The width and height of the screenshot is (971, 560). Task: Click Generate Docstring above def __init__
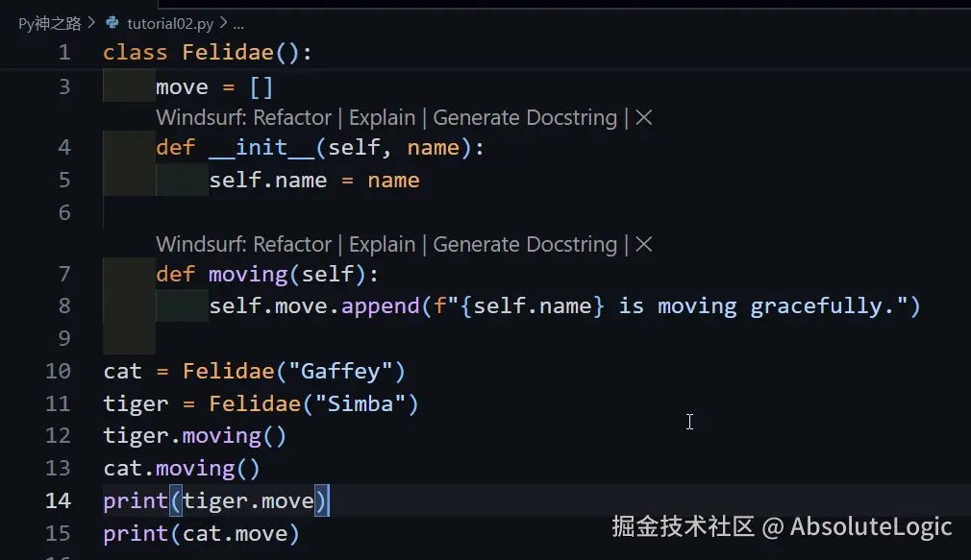[x=525, y=117]
